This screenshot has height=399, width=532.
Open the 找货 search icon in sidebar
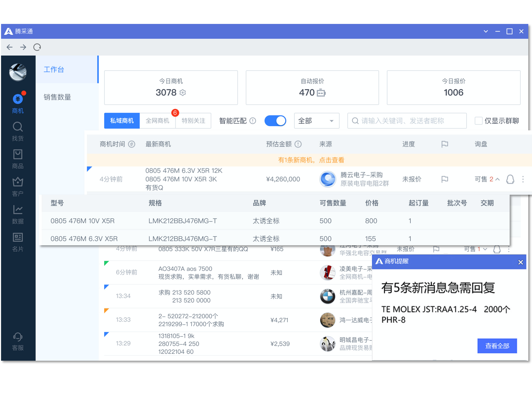[x=18, y=127]
